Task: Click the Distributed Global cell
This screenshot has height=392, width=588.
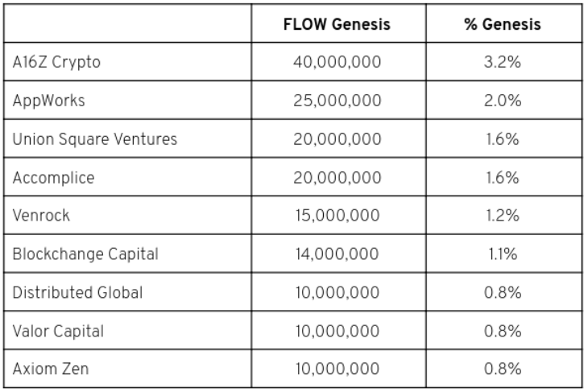Action: [77, 293]
